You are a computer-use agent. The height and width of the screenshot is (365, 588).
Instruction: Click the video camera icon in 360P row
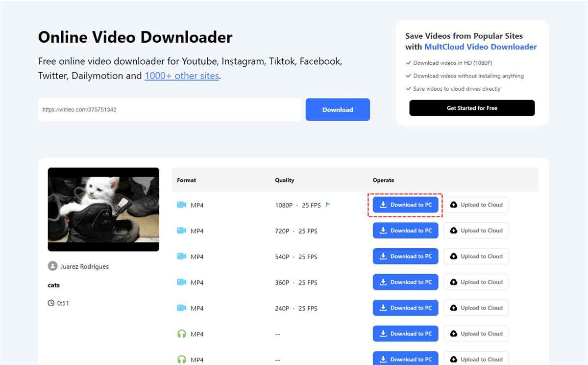[182, 282]
